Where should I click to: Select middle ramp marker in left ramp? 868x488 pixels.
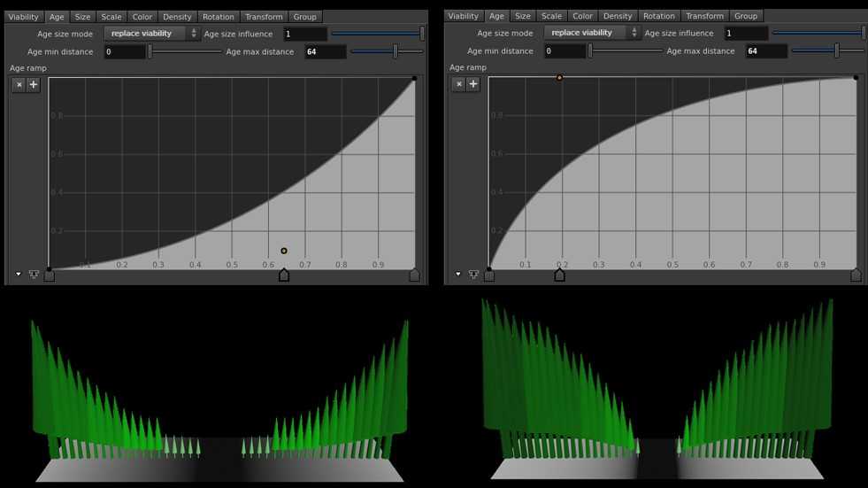click(x=283, y=275)
